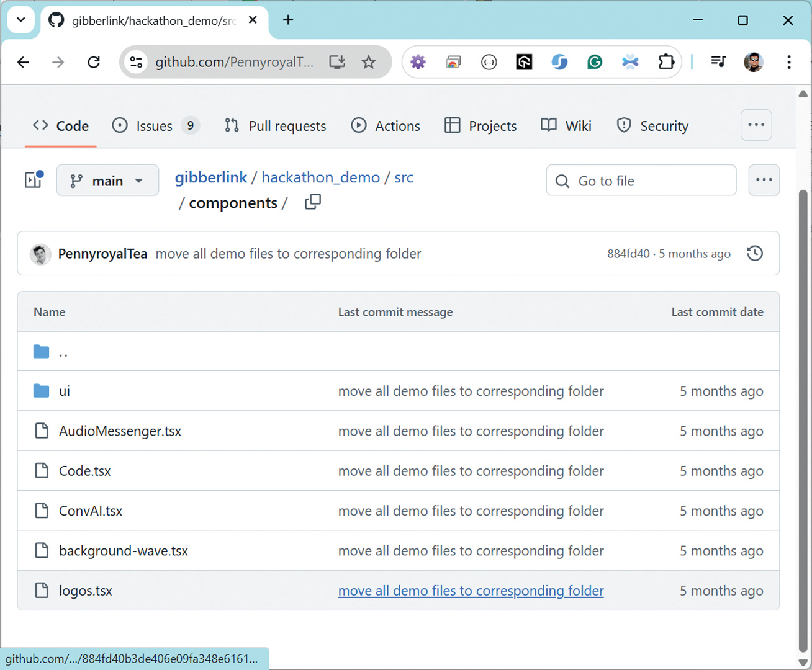Switch to the Issues tab
The width and height of the screenshot is (812, 670).
click(154, 126)
